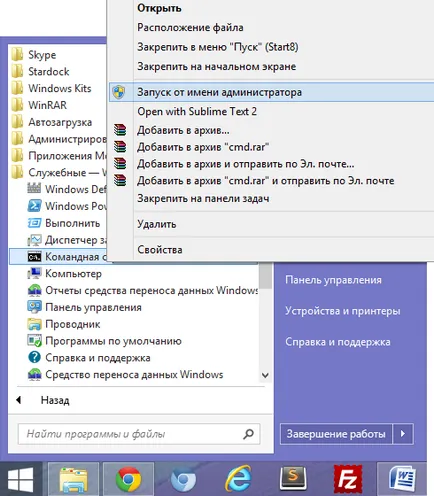Click the Windows PowerShell label
The width and height of the screenshot is (434, 496).
(x=76, y=206)
